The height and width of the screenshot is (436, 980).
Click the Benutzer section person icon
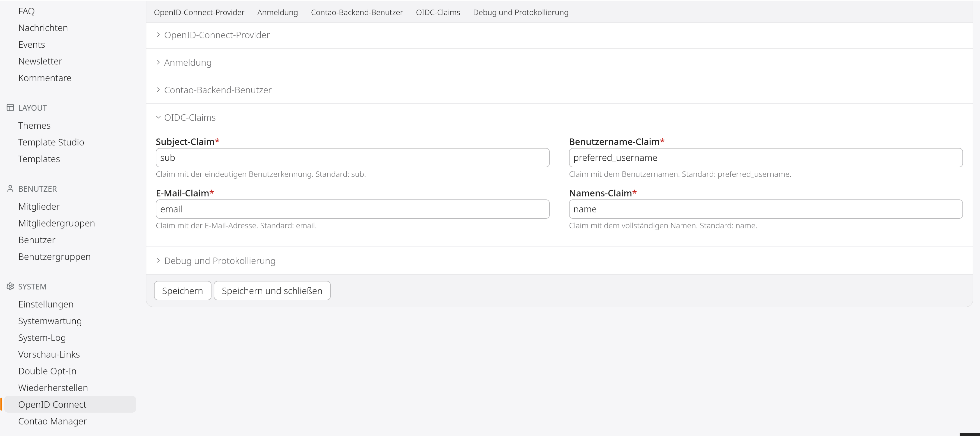click(x=10, y=189)
